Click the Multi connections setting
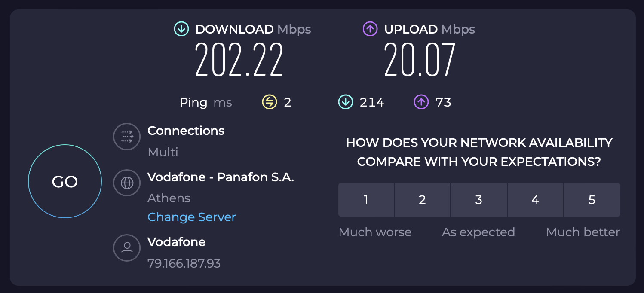This screenshot has width=644, height=293. click(163, 152)
